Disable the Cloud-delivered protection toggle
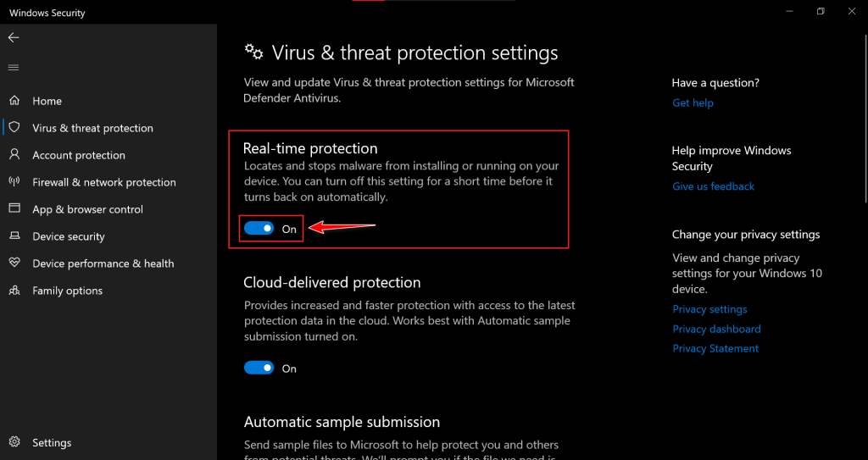 pyautogui.click(x=259, y=369)
